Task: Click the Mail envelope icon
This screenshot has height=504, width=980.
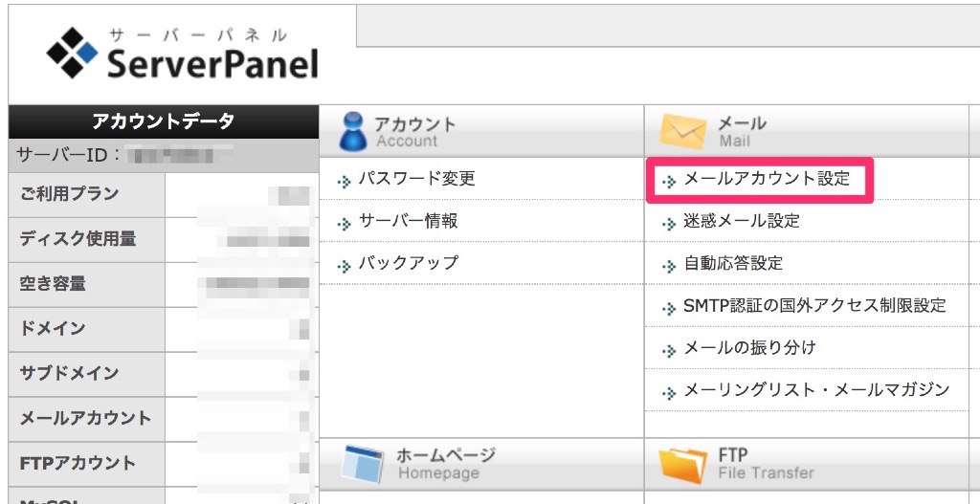Action: 682,132
